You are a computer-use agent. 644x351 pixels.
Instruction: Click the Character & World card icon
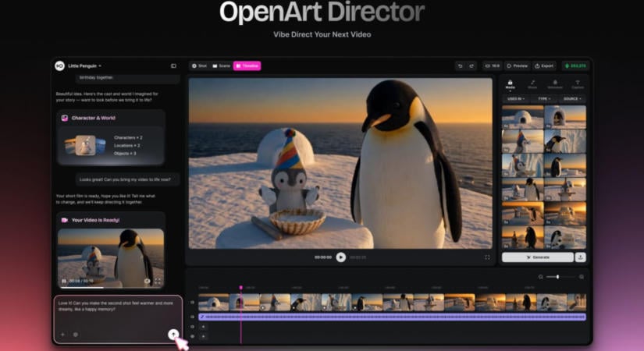[x=65, y=118]
